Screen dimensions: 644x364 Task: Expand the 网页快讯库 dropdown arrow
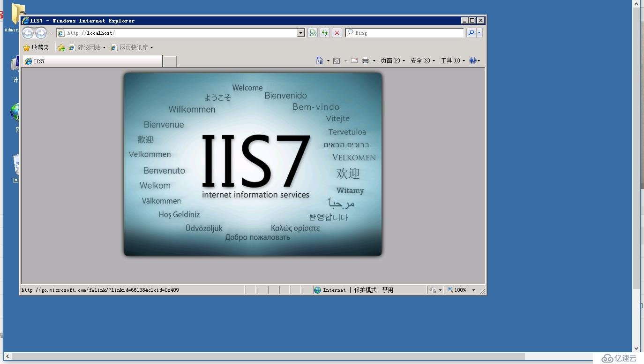pyautogui.click(x=151, y=48)
